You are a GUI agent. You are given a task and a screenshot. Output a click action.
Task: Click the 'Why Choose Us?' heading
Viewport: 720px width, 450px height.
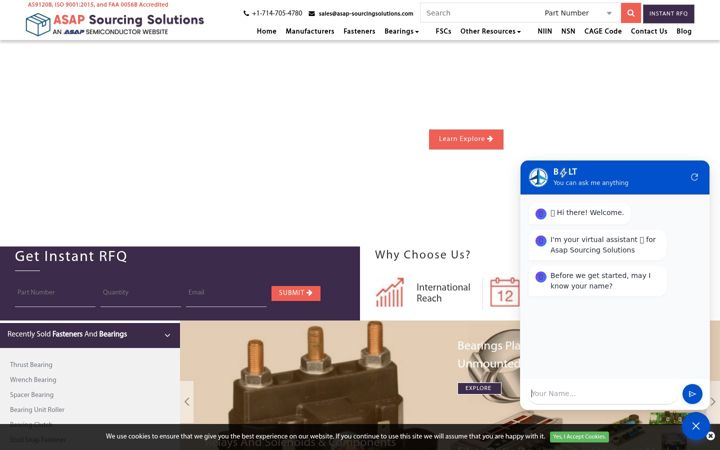[422, 255]
